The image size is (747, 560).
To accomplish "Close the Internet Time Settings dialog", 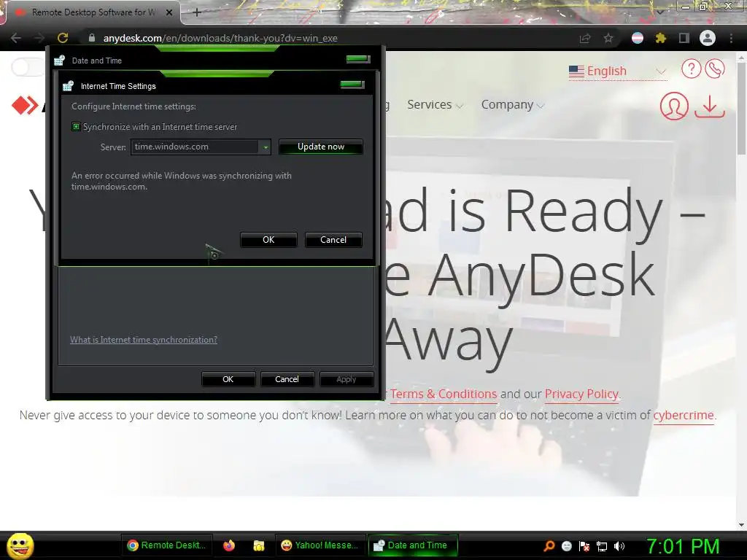I will coord(352,85).
